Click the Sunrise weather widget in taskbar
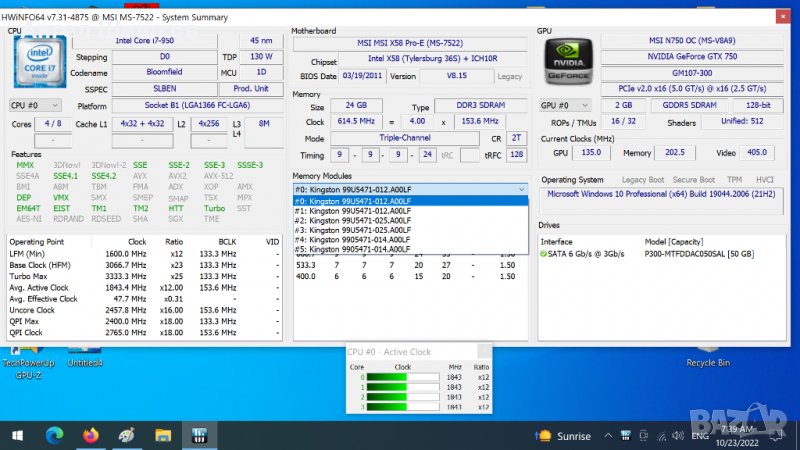The height and width of the screenshot is (450, 800). pos(565,436)
